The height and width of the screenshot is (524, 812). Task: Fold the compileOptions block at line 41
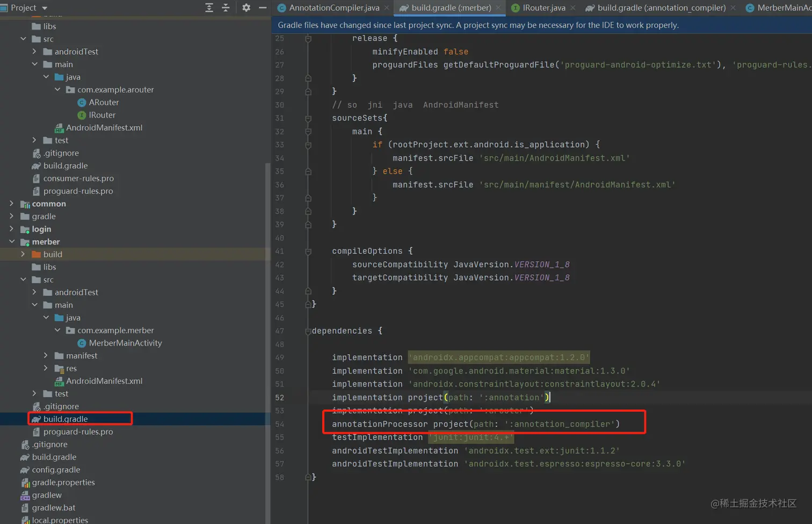point(308,251)
